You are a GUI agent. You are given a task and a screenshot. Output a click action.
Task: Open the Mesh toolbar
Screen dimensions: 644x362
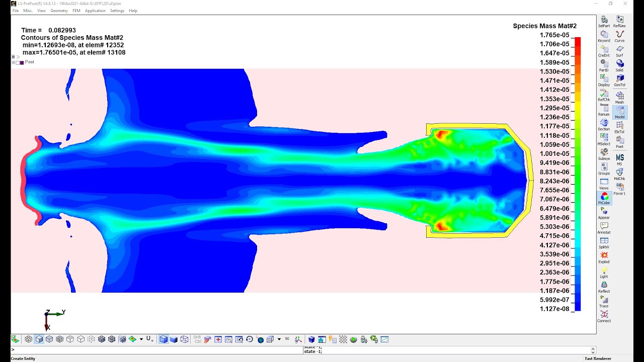coord(619,98)
